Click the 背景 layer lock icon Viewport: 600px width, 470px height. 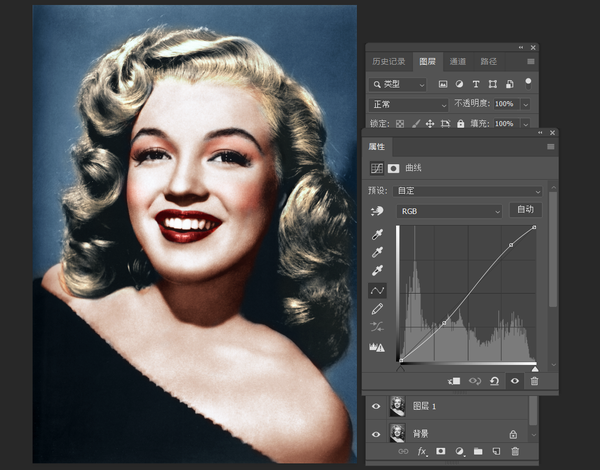coord(513,434)
